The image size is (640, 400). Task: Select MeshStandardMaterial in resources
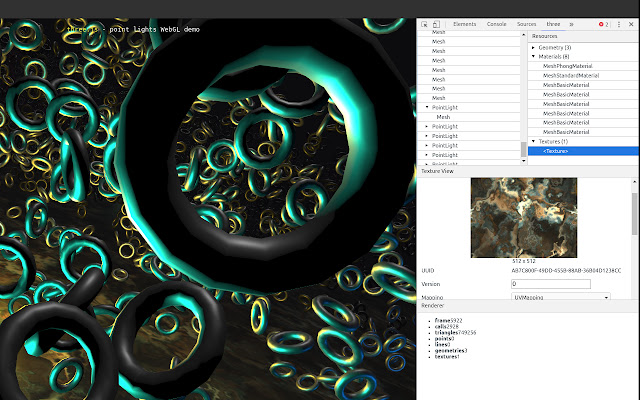coord(571,75)
